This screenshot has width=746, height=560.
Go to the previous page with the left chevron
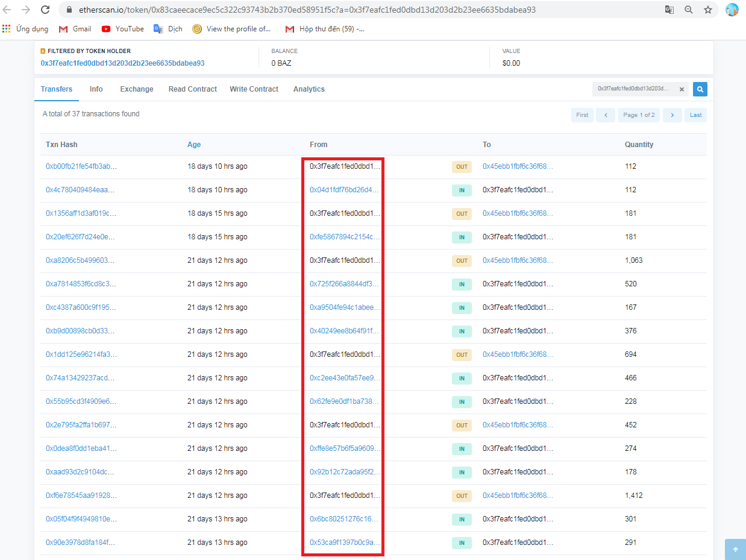pos(606,115)
